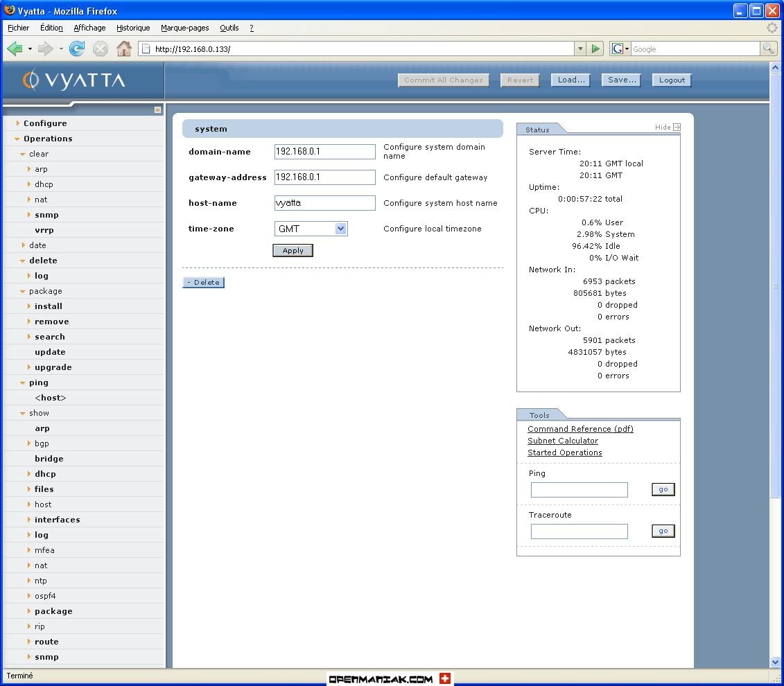Click the Google search box
This screenshot has height=686, width=784.
click(x=695, y=49)
